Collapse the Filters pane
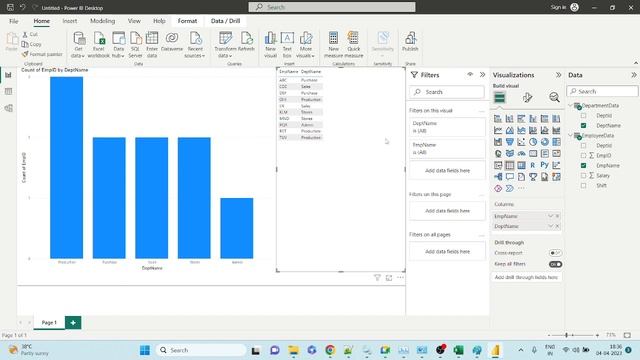Image resolution: width=640 pixels, height=360 pixels. point(482,75)
